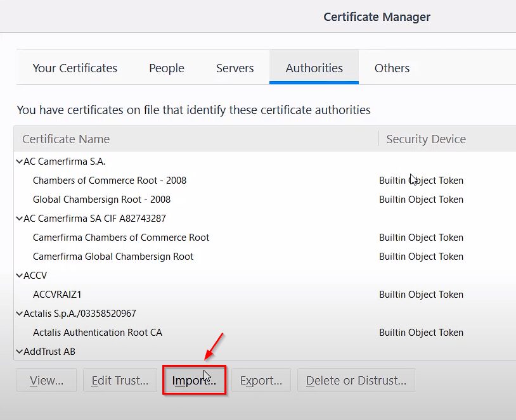516x420 pixels.
Task: Click Delete or Distrust... button
Action: [356, 380]
